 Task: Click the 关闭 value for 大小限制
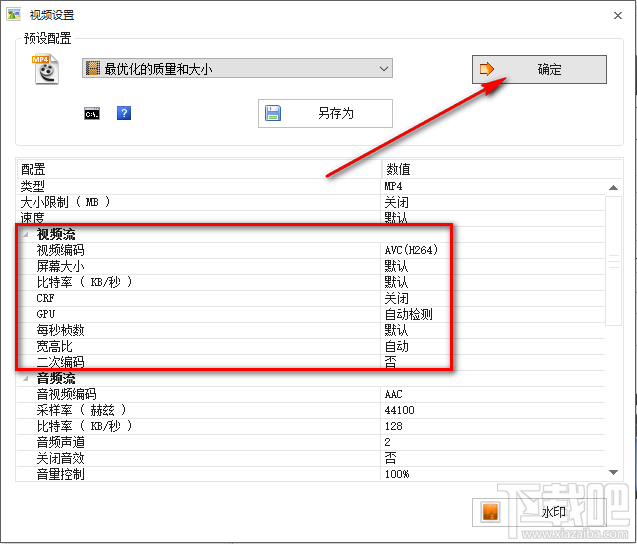point(396,202)
